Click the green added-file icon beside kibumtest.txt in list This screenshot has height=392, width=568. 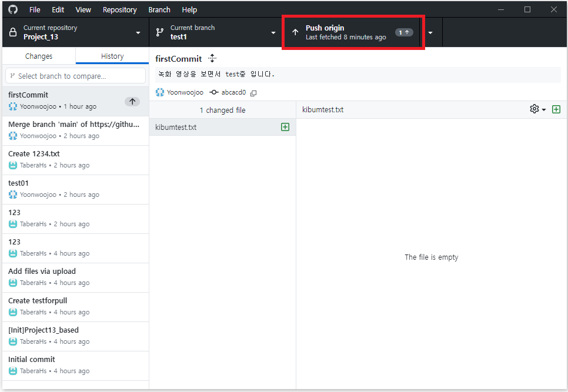point(285,127)
